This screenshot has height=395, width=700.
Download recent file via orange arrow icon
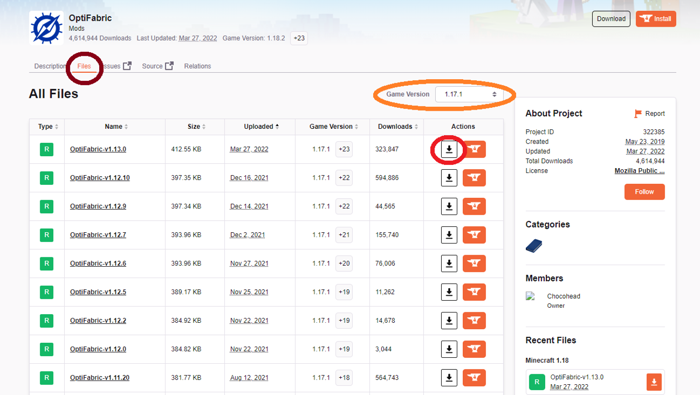click(x=654, y=382)
